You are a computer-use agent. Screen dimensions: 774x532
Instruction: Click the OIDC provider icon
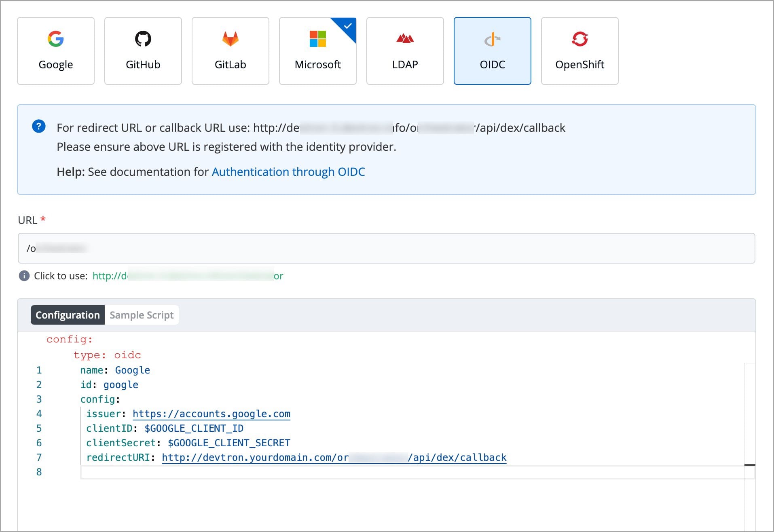point(492,40)
